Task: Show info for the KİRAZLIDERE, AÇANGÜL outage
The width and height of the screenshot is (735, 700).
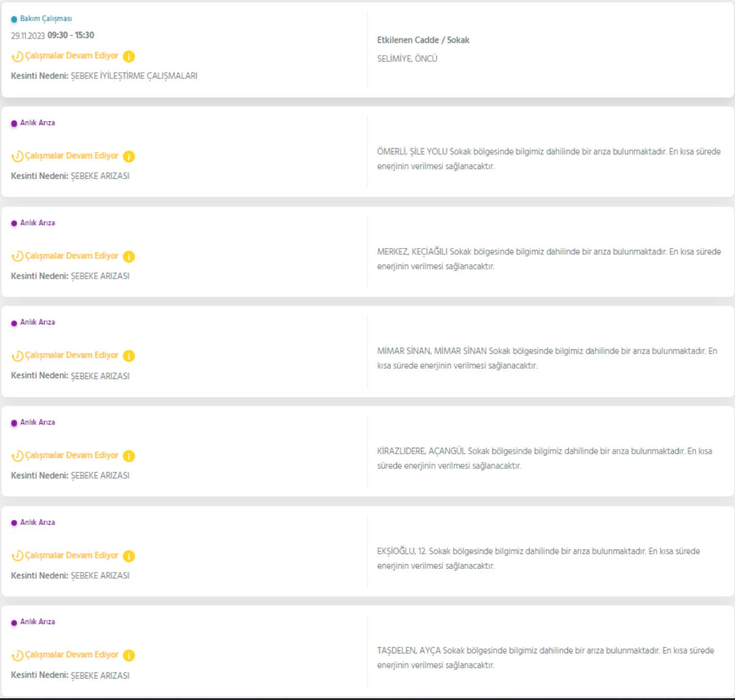Action: tap(129, 456)
